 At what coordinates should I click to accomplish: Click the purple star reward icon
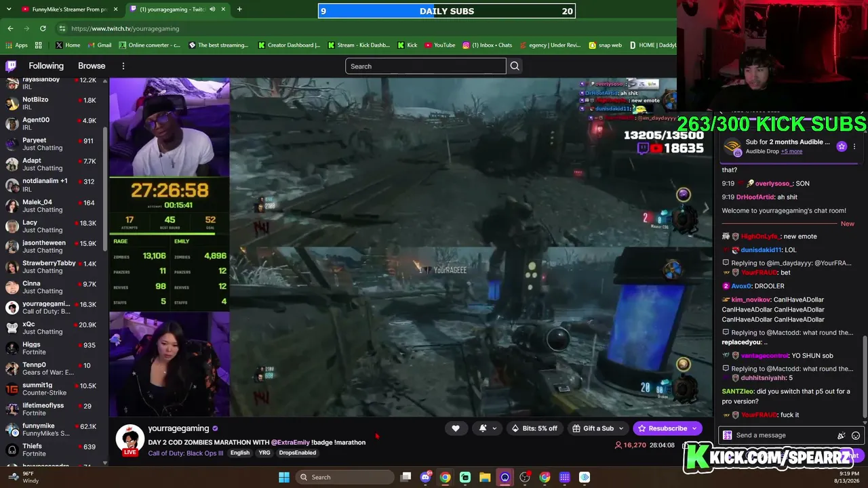(x=842, y=146)
